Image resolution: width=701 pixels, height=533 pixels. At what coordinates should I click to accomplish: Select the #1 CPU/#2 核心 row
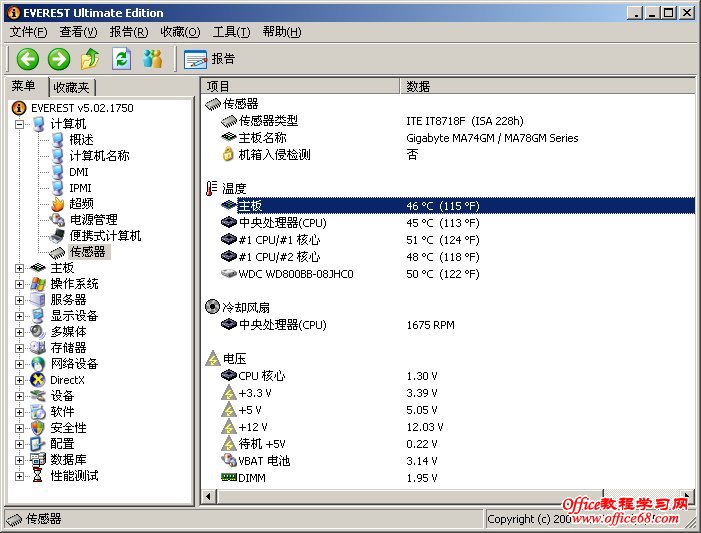(448, 257)
